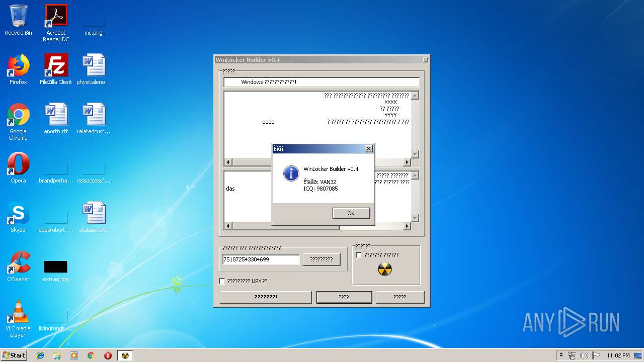The image size is (644, 362).
Task: Click the 'Windows ????????????!' title field
Action: coord(321,82)
